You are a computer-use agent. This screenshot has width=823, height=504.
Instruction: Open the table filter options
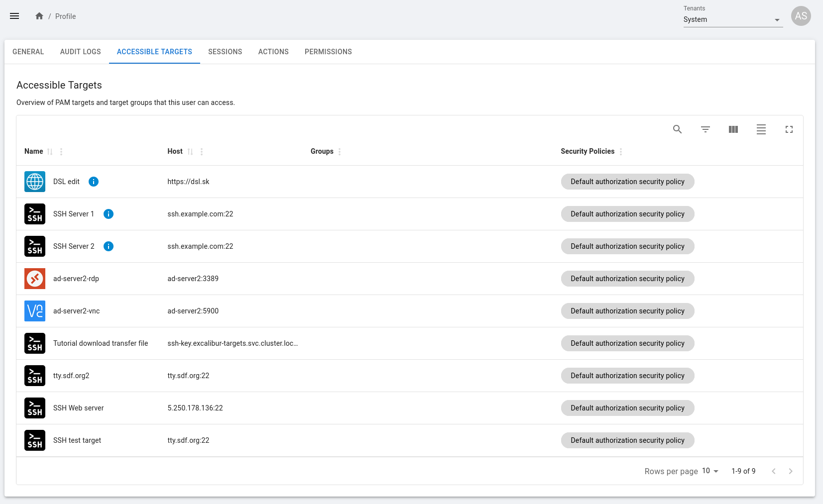pyautogui.click(x=705, y=129)
